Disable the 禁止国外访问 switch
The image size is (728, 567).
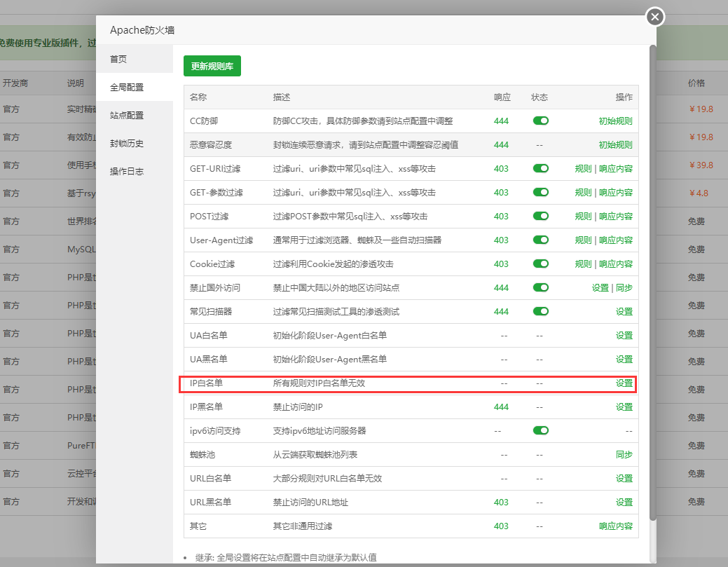coord(541,287)
